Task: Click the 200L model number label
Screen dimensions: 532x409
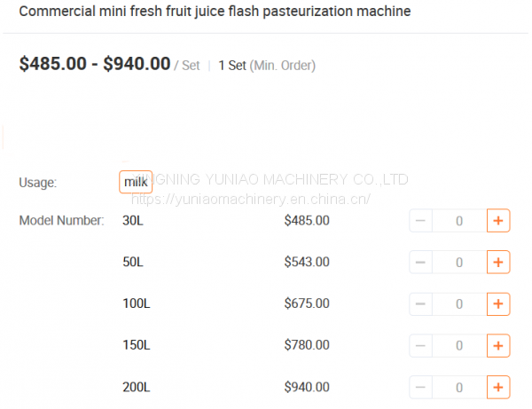Action: point(137,388)
